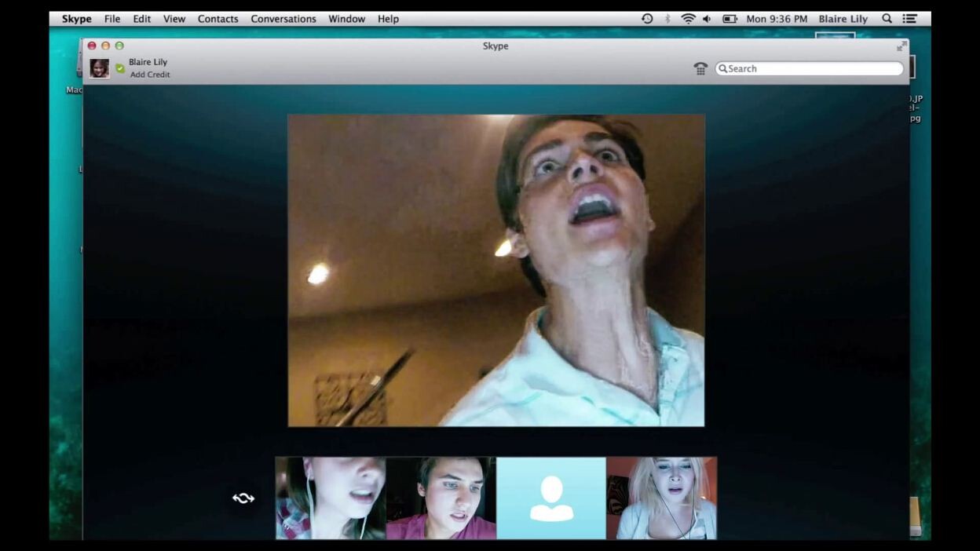Click the Wi-Fi status icon
This screenshot has width=980, height=551.
(688, 19)
